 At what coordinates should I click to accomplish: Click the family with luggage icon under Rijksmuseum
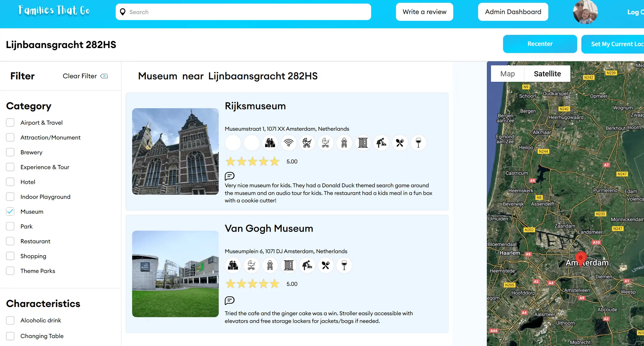tap(270, 143)
